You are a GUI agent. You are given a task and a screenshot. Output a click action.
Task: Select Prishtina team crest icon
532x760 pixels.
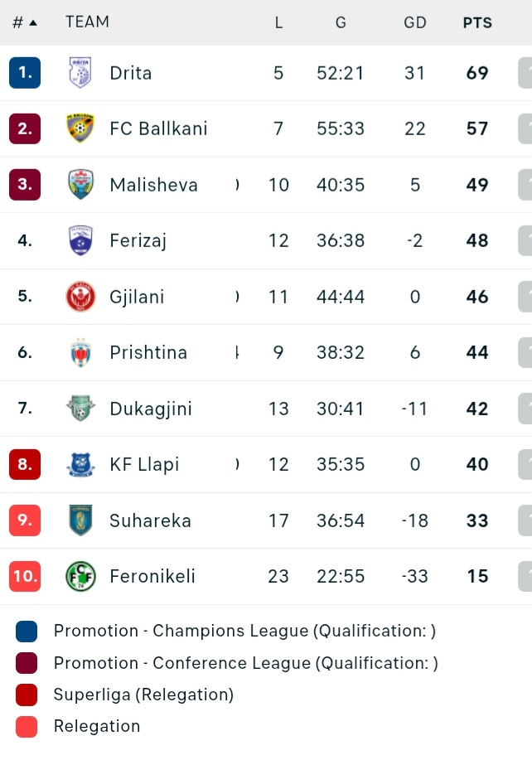tap(80, 352)
